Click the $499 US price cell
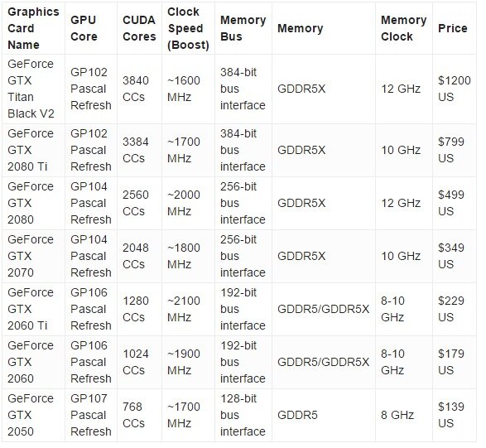Image resolution: width=486 pixels, height=448 pixels. (455, 204)
